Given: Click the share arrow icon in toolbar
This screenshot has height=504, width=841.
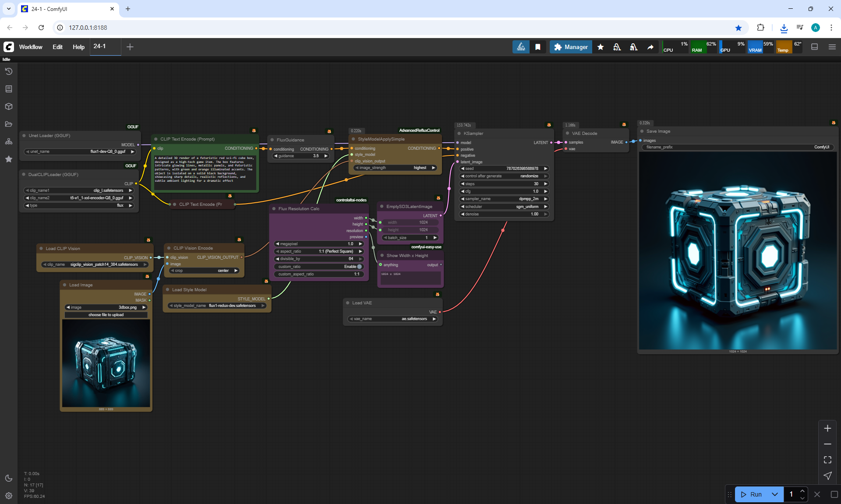Looking at the screenshot, I should [x=650, y=47].
